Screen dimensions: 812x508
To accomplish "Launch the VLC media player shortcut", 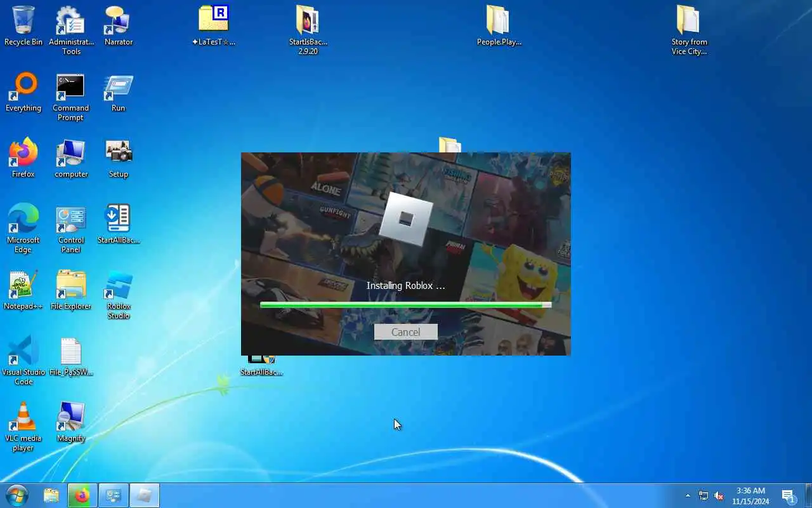I will [23, 426].
